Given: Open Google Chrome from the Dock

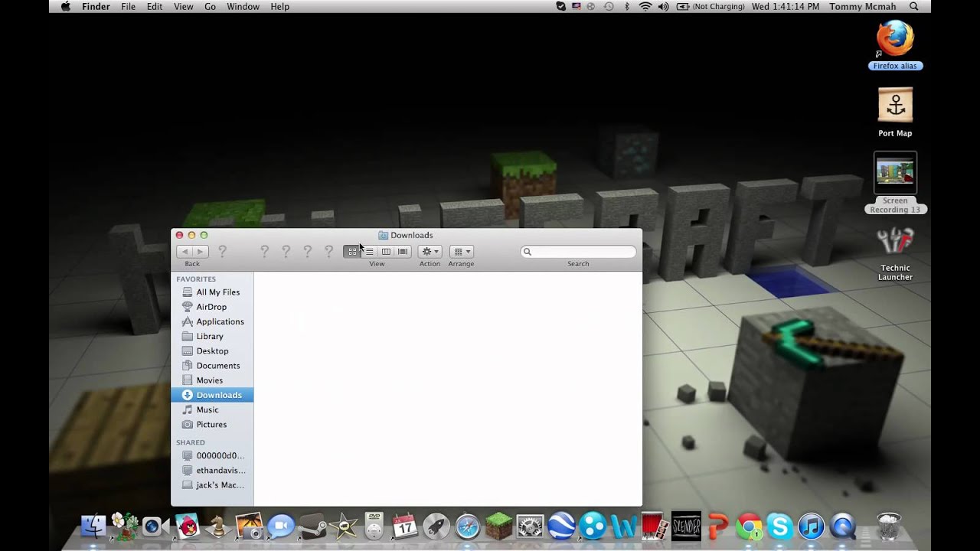Looking at the screenshot, I should click(749, 527).
